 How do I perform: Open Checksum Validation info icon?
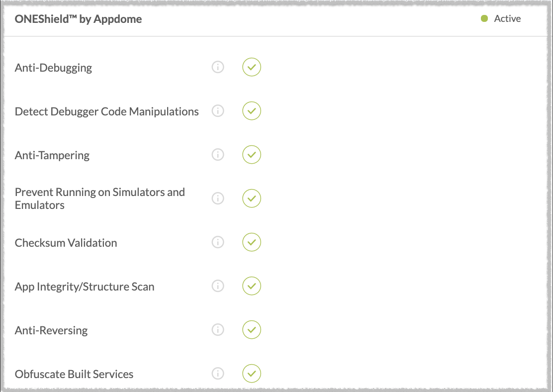coord(218,242)
